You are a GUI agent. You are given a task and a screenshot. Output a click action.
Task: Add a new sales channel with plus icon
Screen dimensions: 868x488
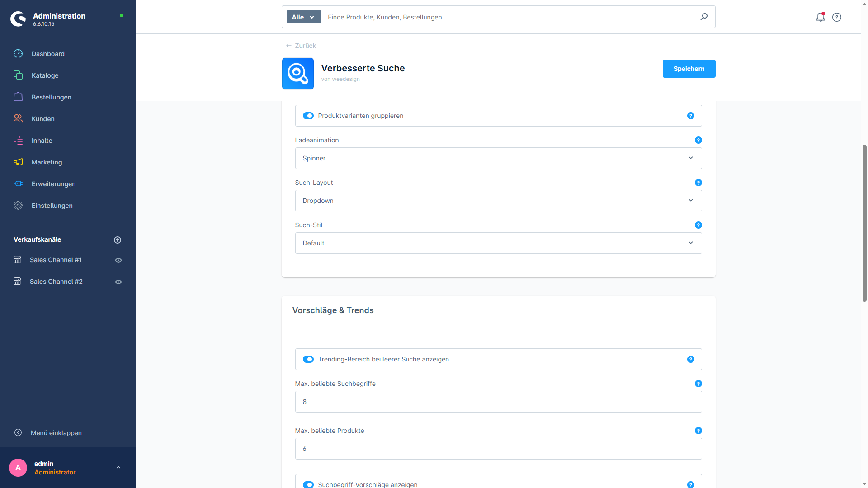point(118,240)
